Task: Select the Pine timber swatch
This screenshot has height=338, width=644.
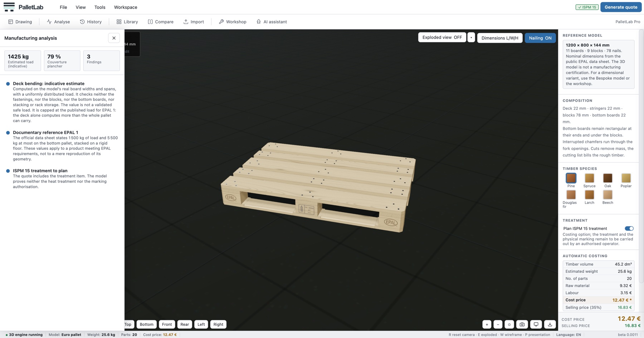Action: [571, 178]
